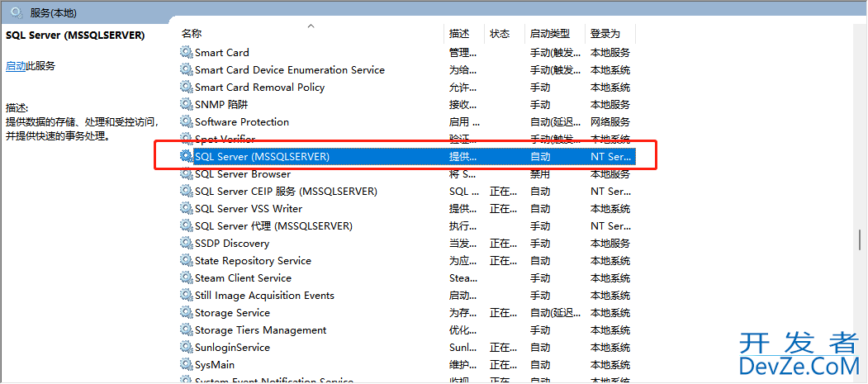Select the Steam Client Service row
Screen dimensions: 868x384
click(x=407, y=277)
